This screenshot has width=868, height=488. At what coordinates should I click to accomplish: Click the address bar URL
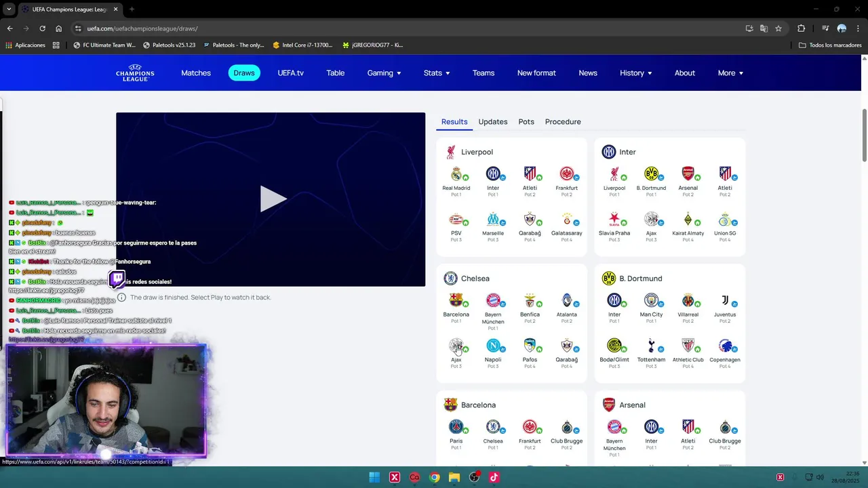tap(142, 28)
